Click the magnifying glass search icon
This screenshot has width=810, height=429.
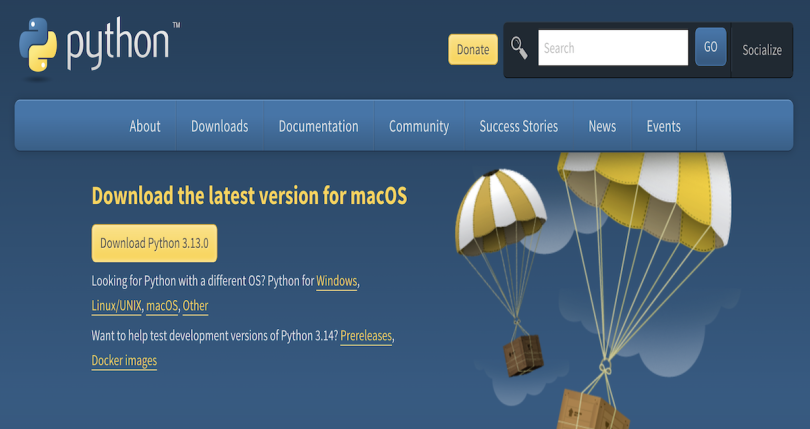pyautogui.click(x=519, y=47)
